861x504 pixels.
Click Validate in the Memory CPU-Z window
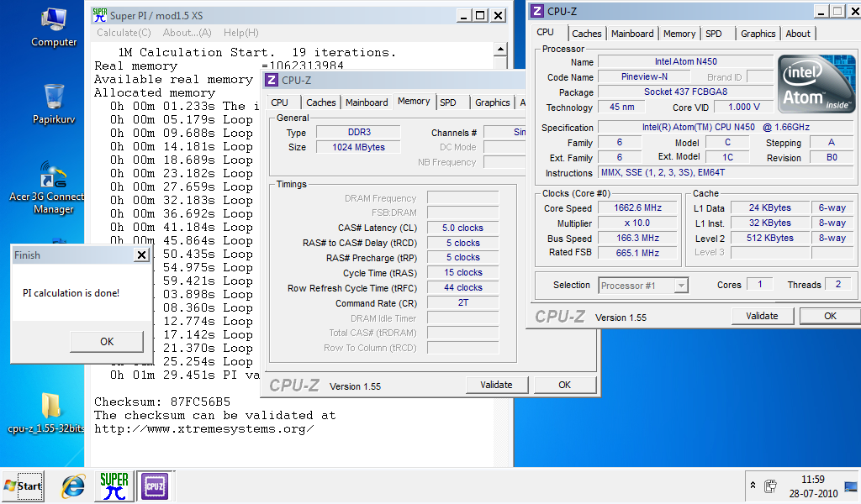(x=496, y=385)
